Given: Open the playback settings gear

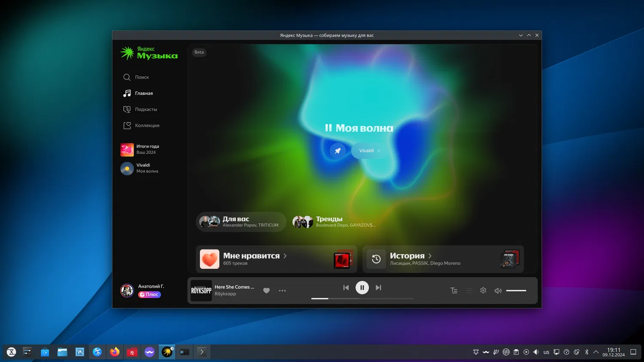Looking at the screenshot, I should coord(483,290).
